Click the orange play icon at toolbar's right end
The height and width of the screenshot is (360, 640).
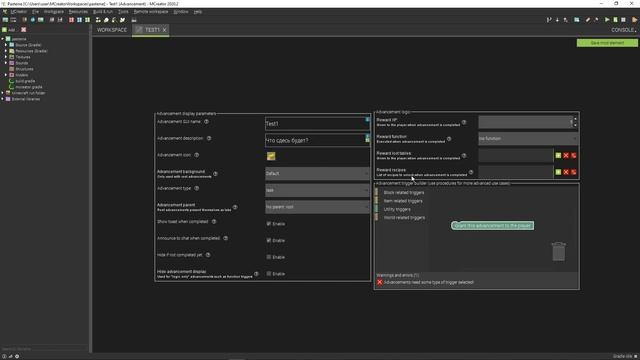[x=635, y=20]
